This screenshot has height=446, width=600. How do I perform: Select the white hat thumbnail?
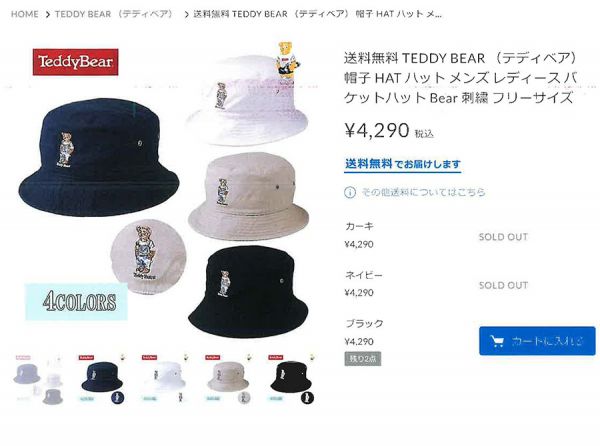(x=166, y=379)
